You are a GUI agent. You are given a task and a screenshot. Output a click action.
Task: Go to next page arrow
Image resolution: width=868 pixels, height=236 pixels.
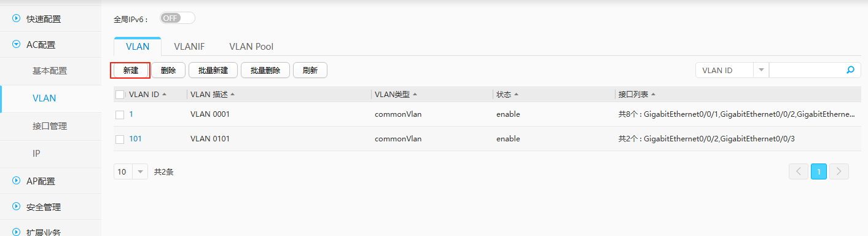point(839,171)
